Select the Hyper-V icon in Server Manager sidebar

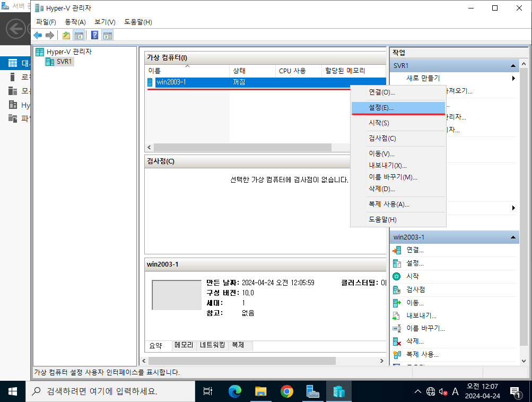click(x=13, y=105)
